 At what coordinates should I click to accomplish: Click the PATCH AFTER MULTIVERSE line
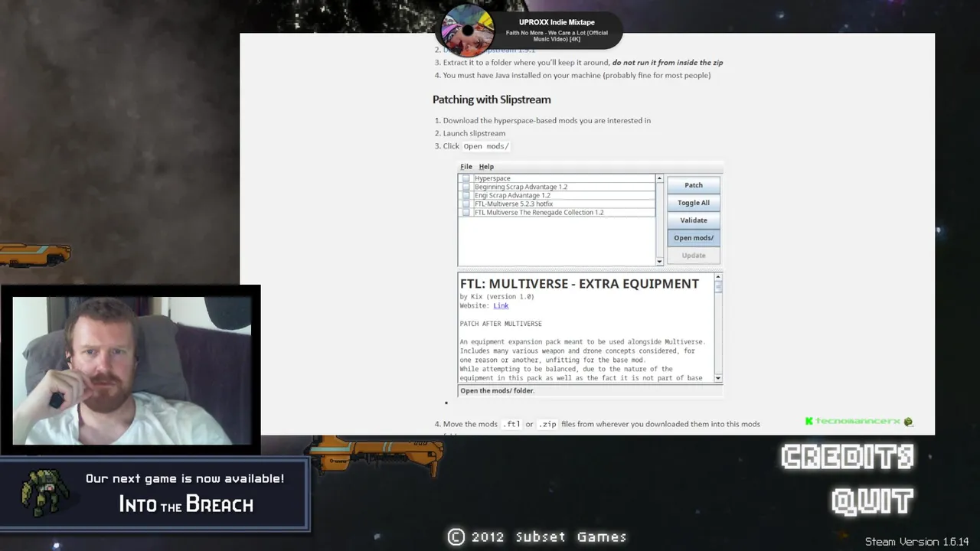click(x=501, y=324)
